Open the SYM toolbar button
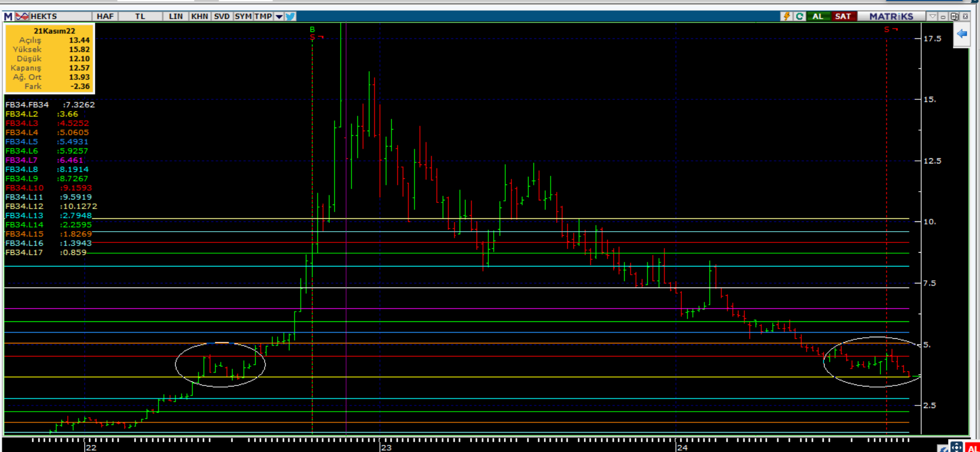Image resolution: width=980 pixels, height=452 pixels. coord(243,16)
